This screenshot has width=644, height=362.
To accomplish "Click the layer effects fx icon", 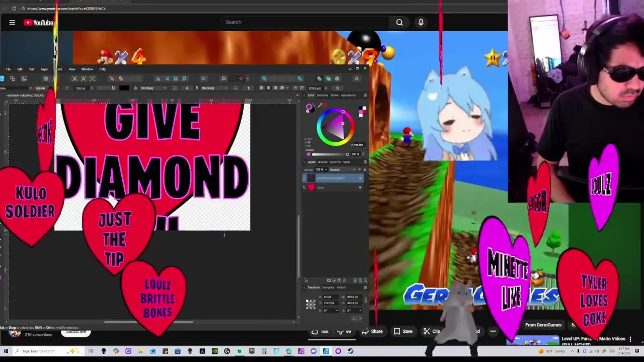I will (x=339, y=280).
